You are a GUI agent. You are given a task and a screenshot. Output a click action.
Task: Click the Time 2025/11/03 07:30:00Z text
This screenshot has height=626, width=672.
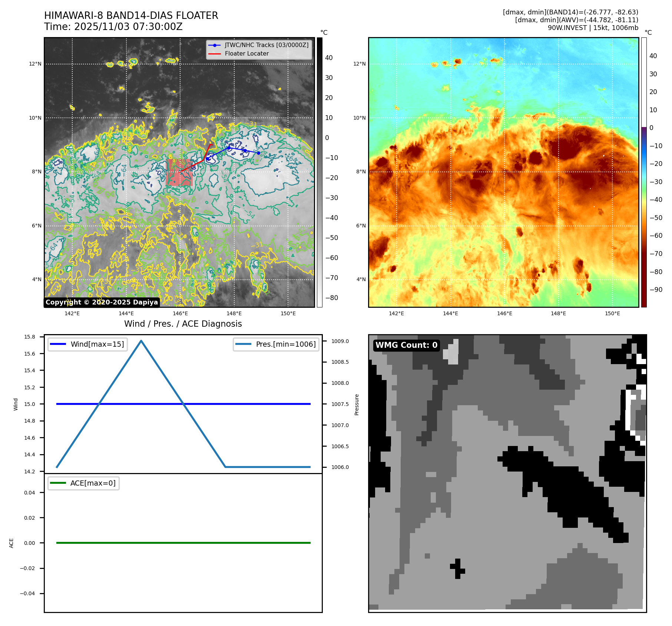pyautogui.click(x=113, y=27)
